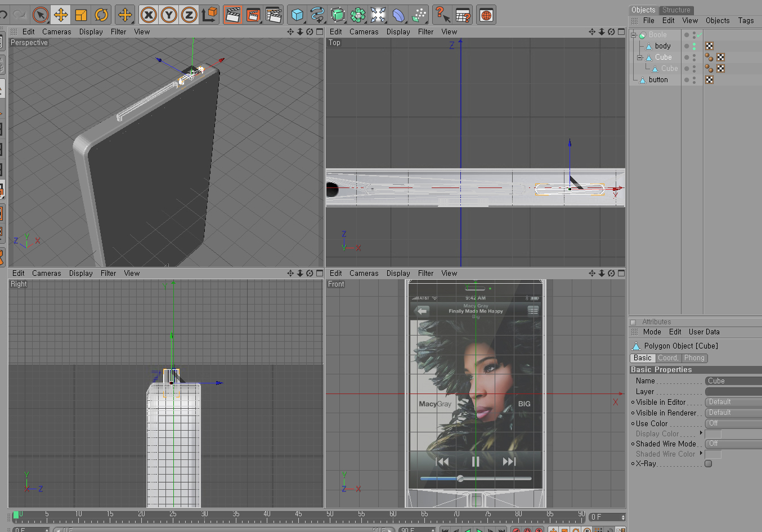
Task: Open the particle emitter objects icon
Action: click(419, 15)
